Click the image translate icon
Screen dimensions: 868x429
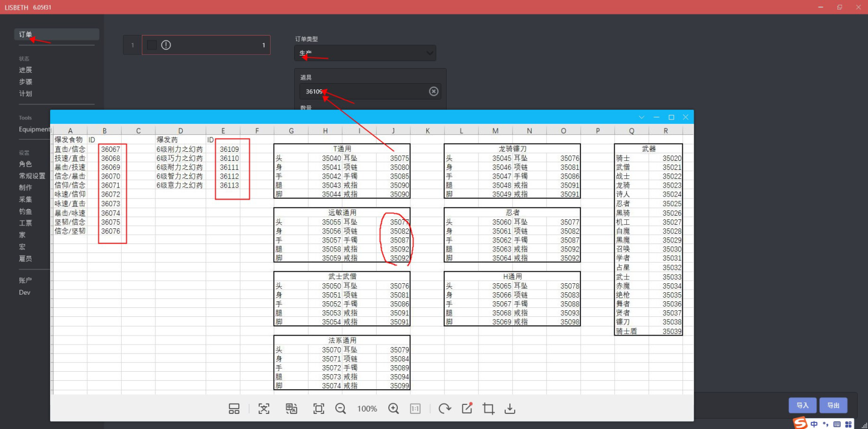click(x=291, y=409)
